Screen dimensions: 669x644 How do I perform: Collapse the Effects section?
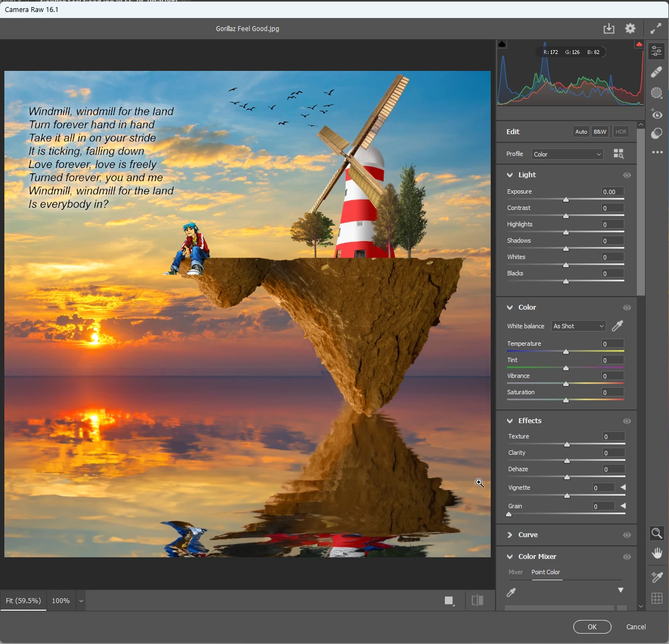click(x=510, y=421)
